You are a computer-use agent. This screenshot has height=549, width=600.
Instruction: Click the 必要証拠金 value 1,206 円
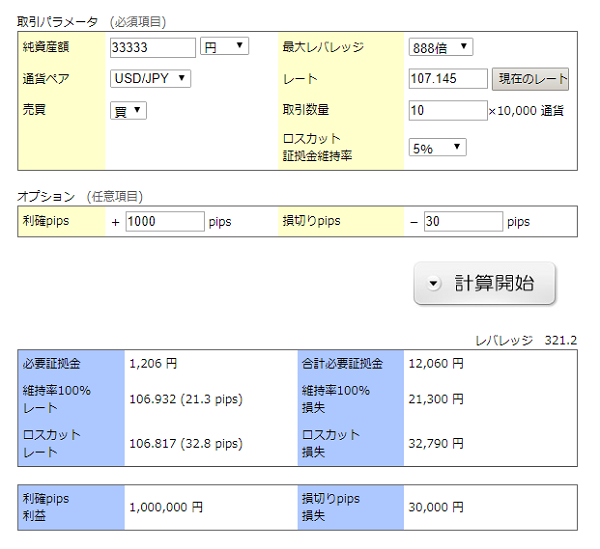click(x=153, y=363)
